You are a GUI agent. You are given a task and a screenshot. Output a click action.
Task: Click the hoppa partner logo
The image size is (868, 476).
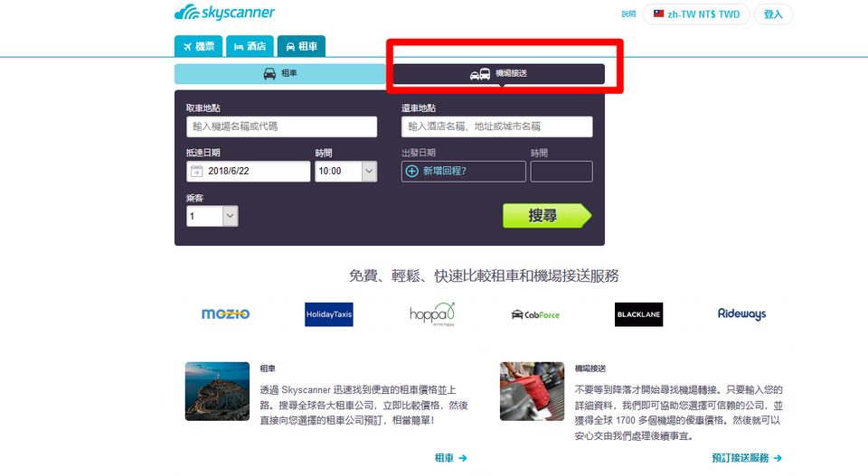pyautogui.click(x=432, y=314)
